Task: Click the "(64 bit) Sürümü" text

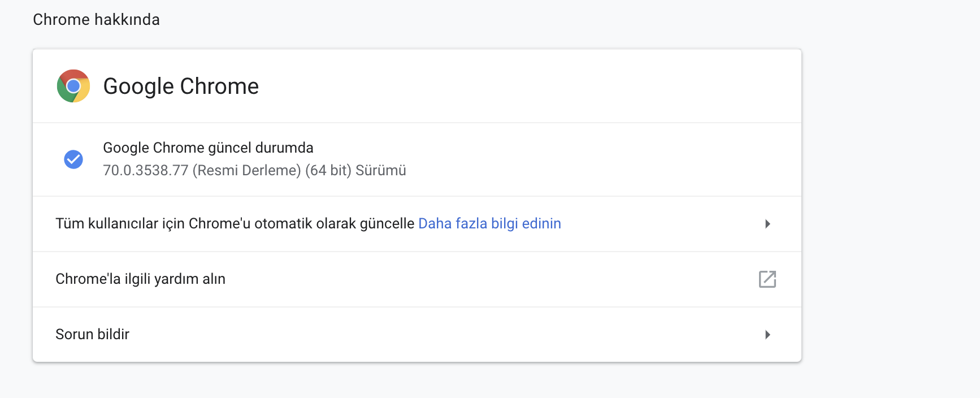Action: [x=355, y=171]
